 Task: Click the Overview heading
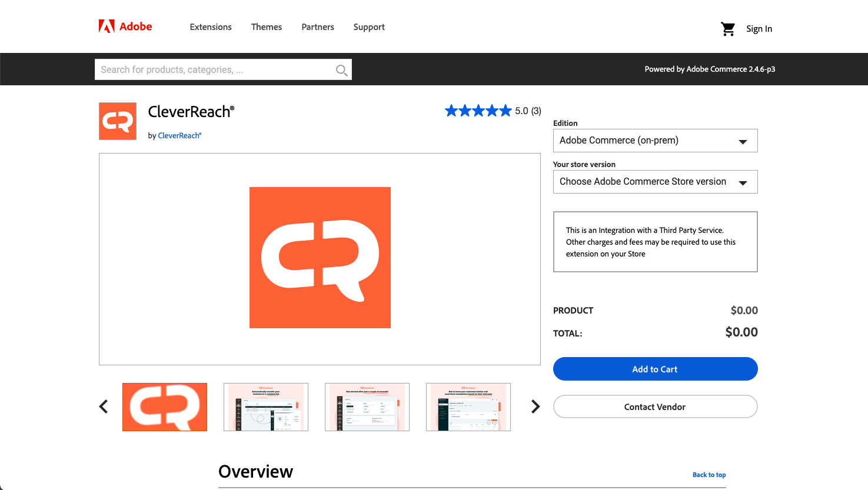(x=255, y=471)
